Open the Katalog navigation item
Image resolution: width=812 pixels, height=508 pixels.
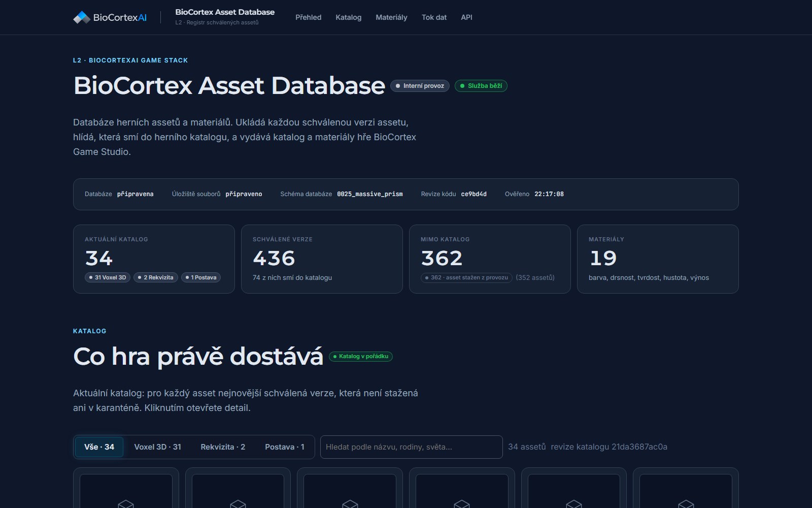click(x=349, y=17)
